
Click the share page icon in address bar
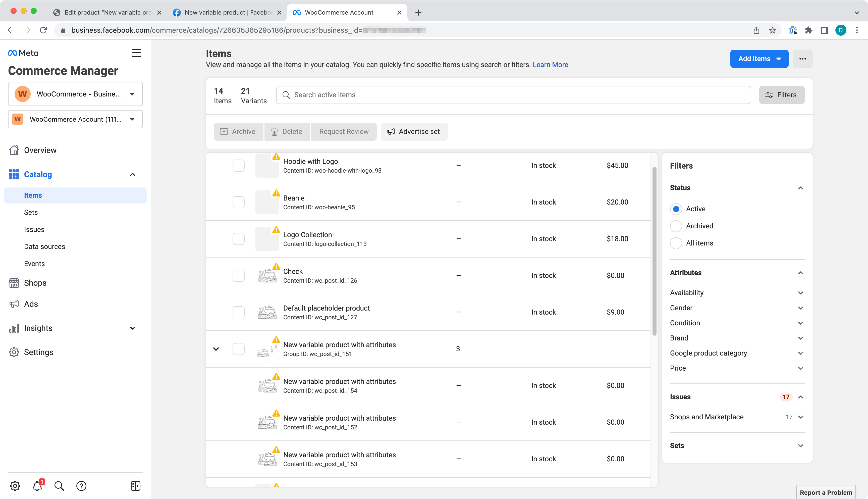pyautogui.click(x=756, y=30)
